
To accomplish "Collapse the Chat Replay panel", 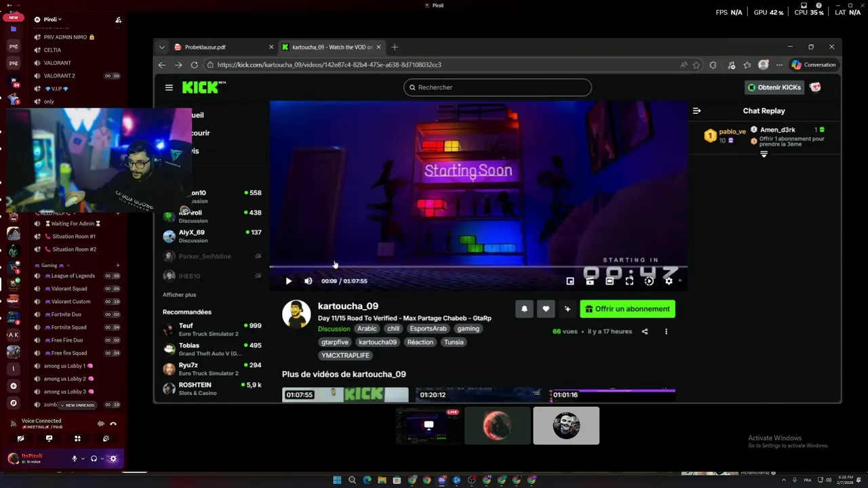I will pyautogui.click(x=696, y=110).
